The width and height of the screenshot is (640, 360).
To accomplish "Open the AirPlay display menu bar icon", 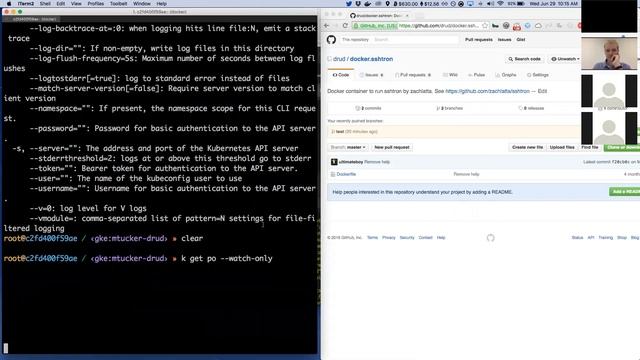I will (x=470, y=4).
